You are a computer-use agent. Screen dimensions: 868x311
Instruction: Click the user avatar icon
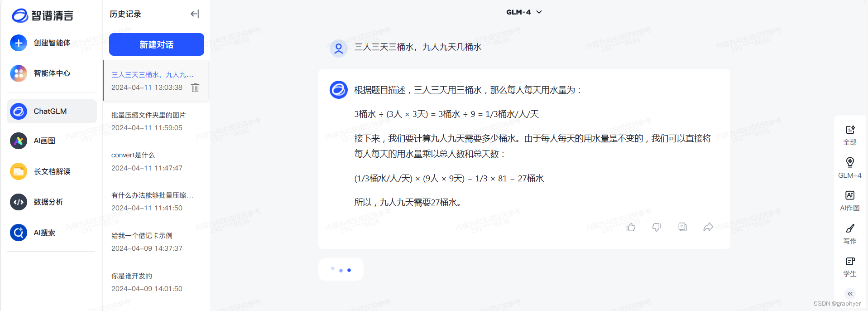338,49
